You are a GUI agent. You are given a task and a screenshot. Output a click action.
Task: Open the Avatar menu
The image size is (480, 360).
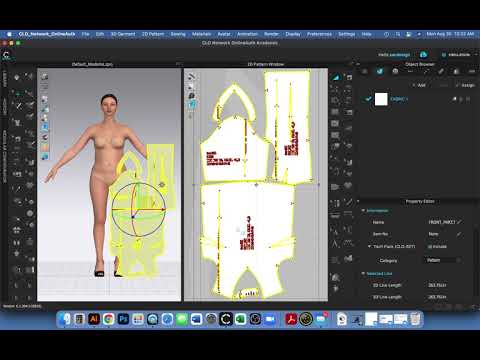(224, 34)
